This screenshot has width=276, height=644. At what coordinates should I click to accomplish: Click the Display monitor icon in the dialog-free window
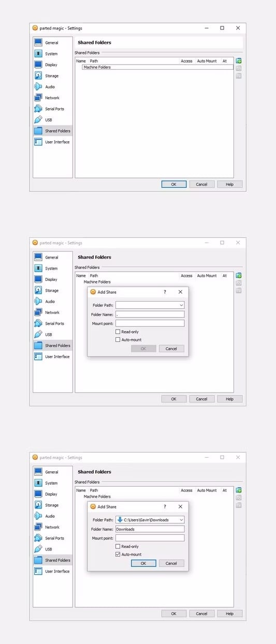pyautogui.click(x=38, y=65)
